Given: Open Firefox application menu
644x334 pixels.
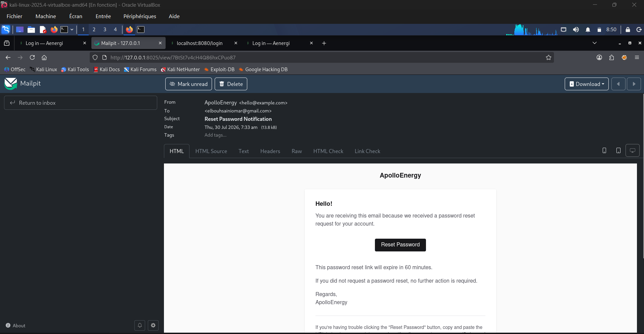Looking at the screenshot, I should point(637,57).
